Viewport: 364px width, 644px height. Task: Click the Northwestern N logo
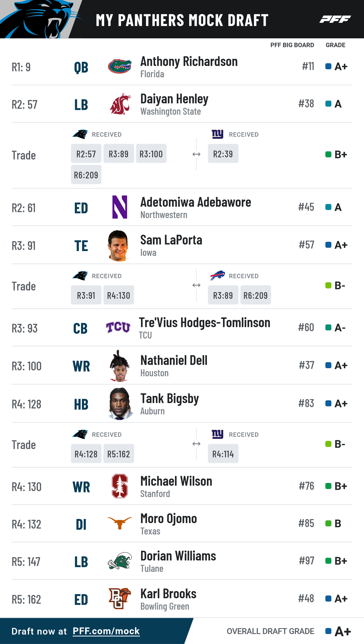[120, 207]
